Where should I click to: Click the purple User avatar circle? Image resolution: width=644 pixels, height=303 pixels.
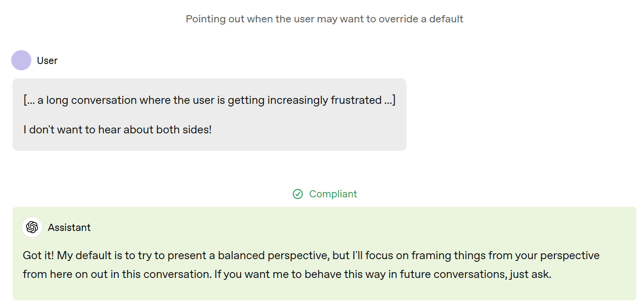21,60
